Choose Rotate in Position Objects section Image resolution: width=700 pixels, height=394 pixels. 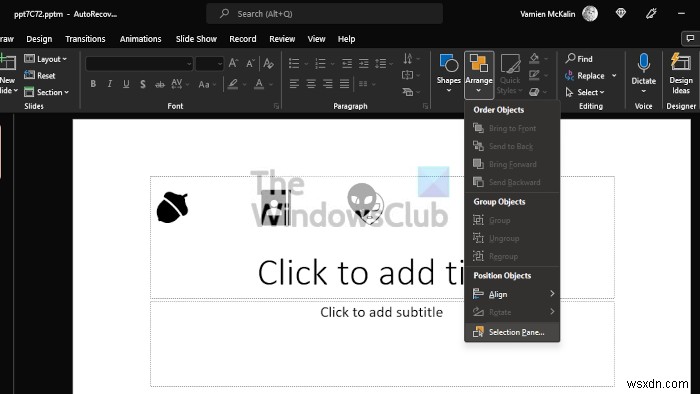coord(512,312)
